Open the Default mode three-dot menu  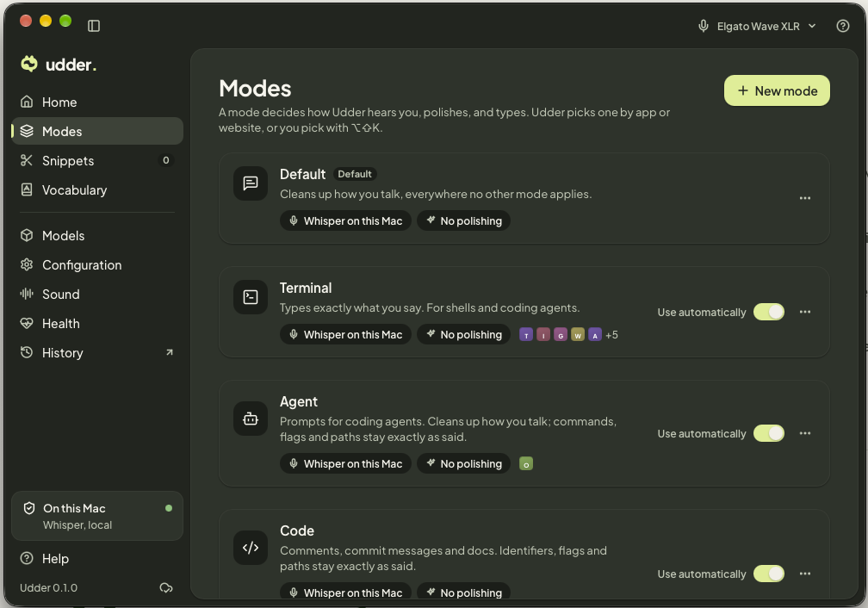pyautogui.click(x=805, y=198)
